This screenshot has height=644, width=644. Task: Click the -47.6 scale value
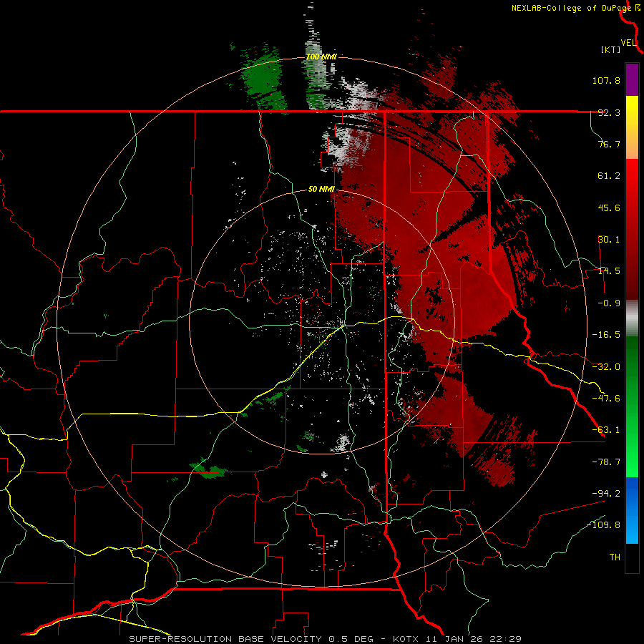606,399
